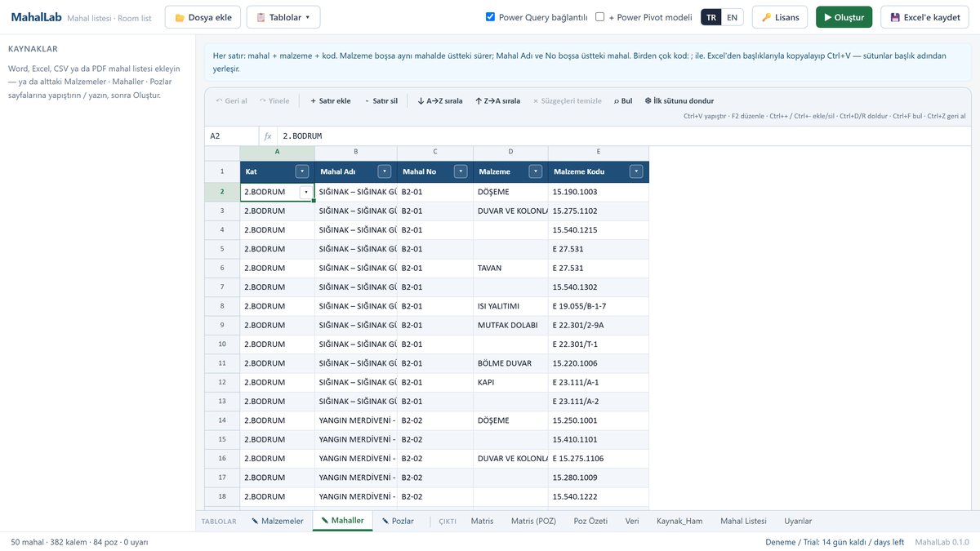Open the Poz Özeti tab

point(590,521)
